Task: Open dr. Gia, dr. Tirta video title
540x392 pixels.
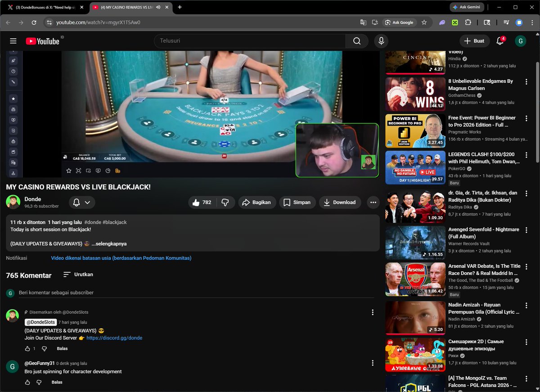Action: [x=483, y=196]
